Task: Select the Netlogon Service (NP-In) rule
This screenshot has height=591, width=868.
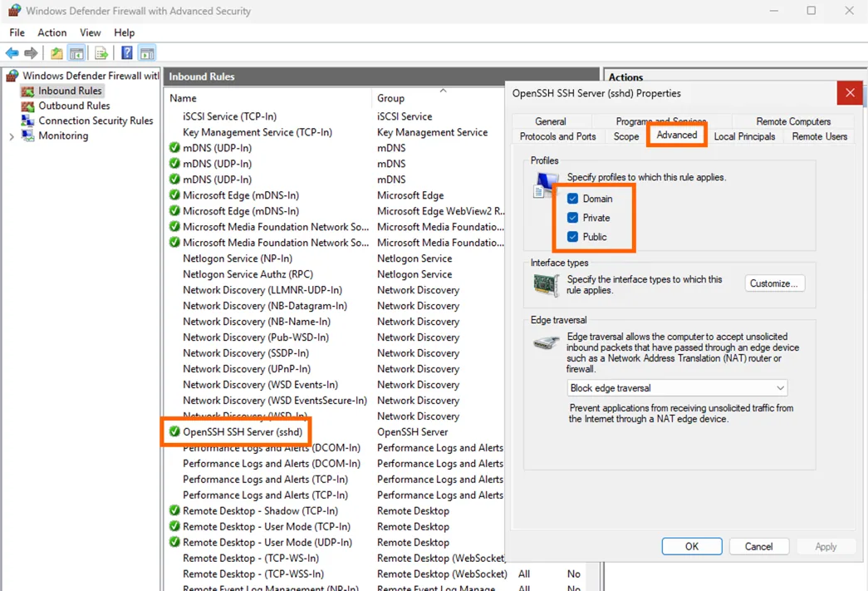Action: click(238, 259)
